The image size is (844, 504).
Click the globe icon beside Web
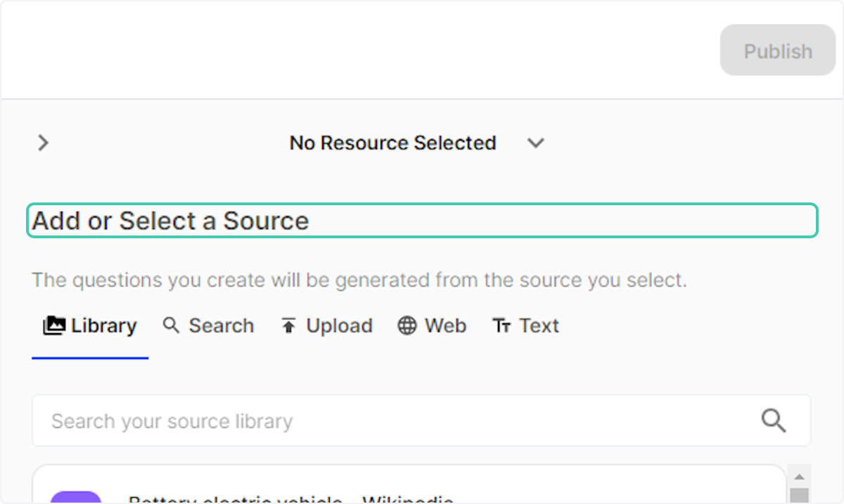click(x=407, y=325)
